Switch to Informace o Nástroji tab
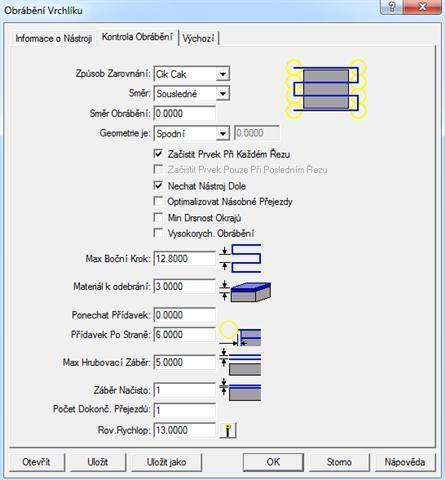 [x=53, y=38]
